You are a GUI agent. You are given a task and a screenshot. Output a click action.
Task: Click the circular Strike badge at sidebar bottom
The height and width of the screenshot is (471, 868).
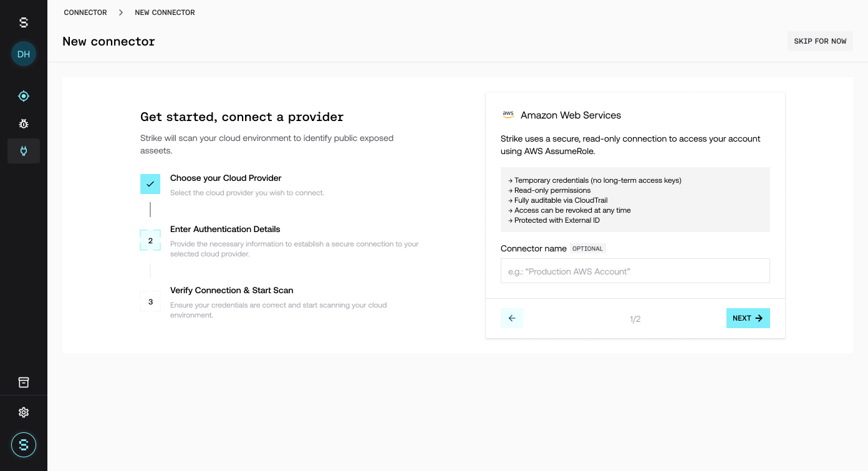(x=24, y=445)
